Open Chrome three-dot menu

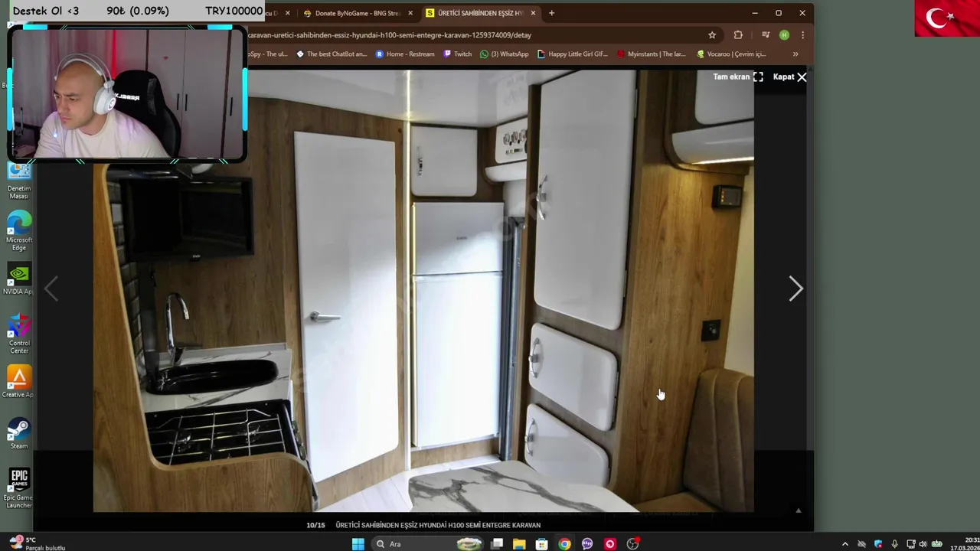click(802, 35)
